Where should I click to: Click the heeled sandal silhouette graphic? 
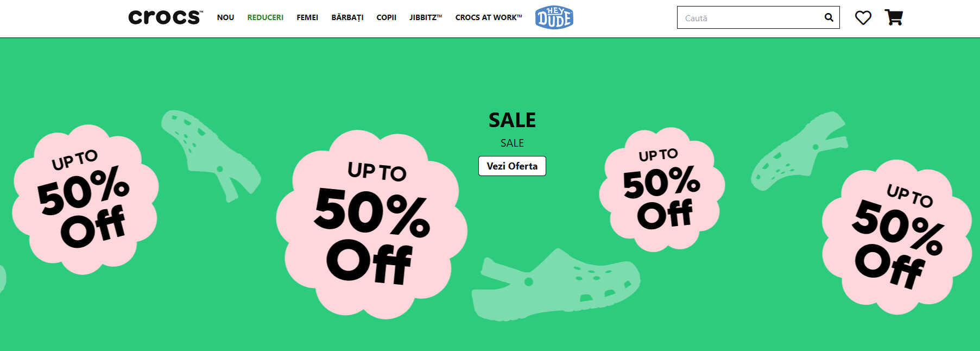(x=211, y=155)
